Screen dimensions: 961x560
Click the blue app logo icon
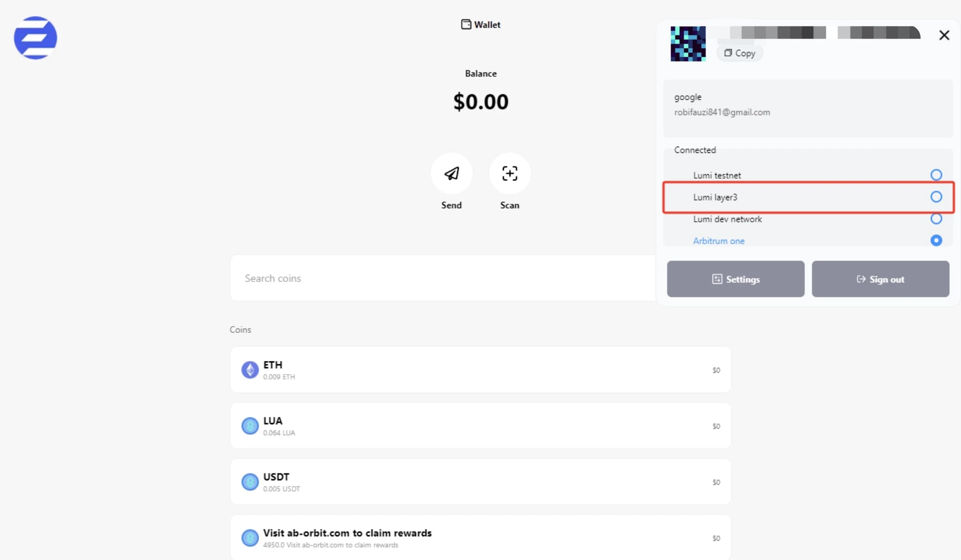coord(35,38)
